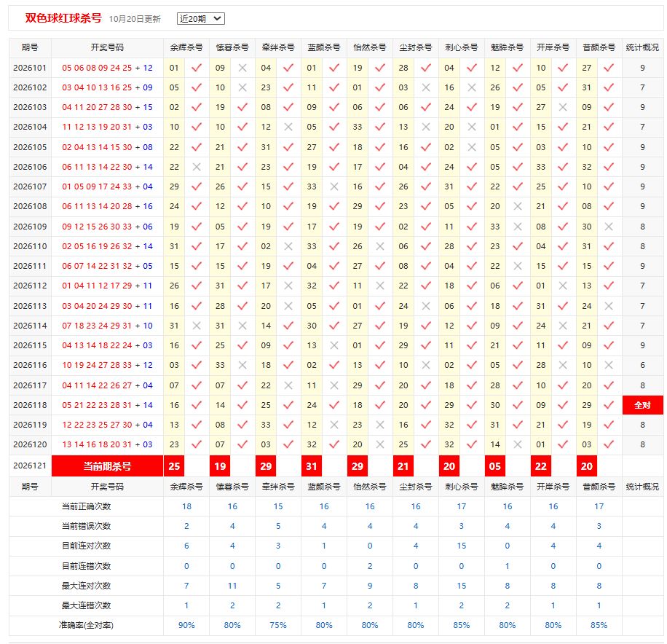Click the red 当前期杀号 banner in row 2026121
Screen dimensions: 667x644
[107, 466]
